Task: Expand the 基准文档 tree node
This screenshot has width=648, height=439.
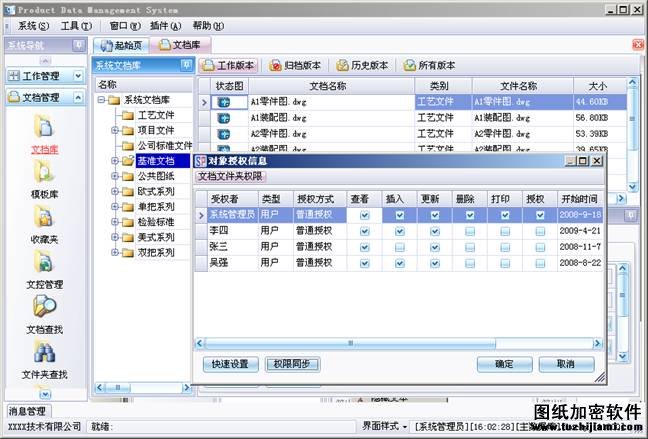Action: 115,161
